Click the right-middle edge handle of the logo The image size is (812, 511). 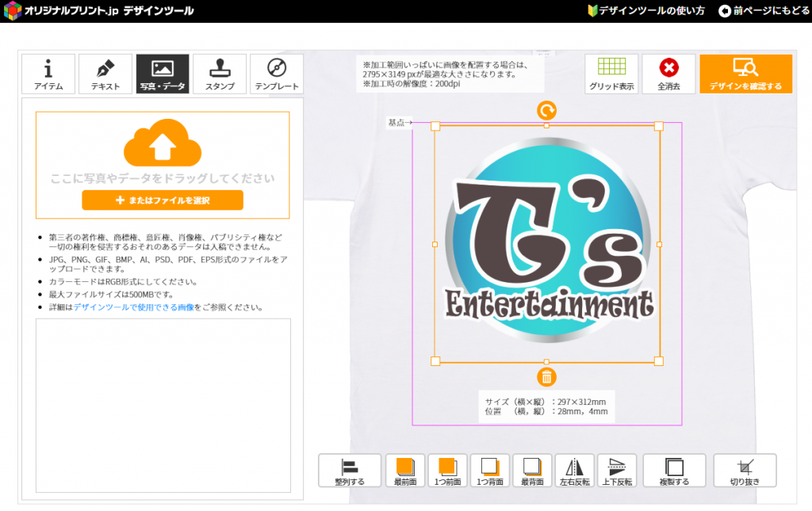click(659, 244)
